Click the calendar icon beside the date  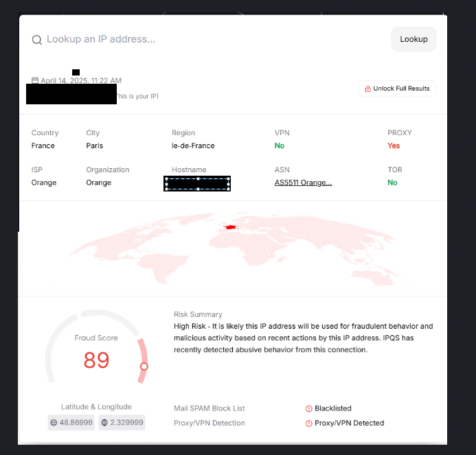[x=35, y=80]
